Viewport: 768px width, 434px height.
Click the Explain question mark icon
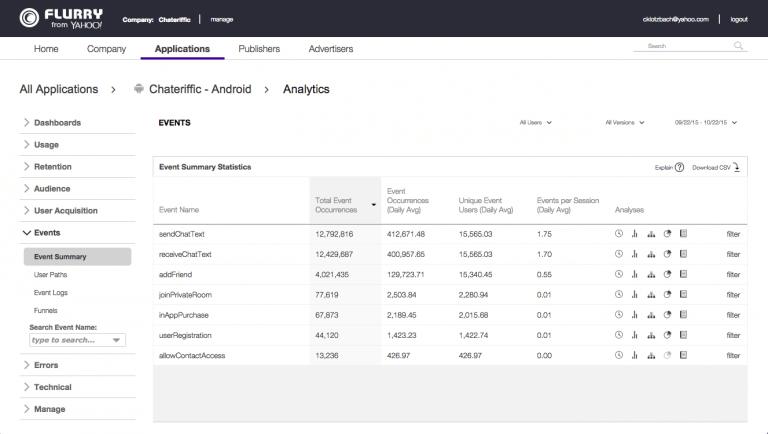679,167
